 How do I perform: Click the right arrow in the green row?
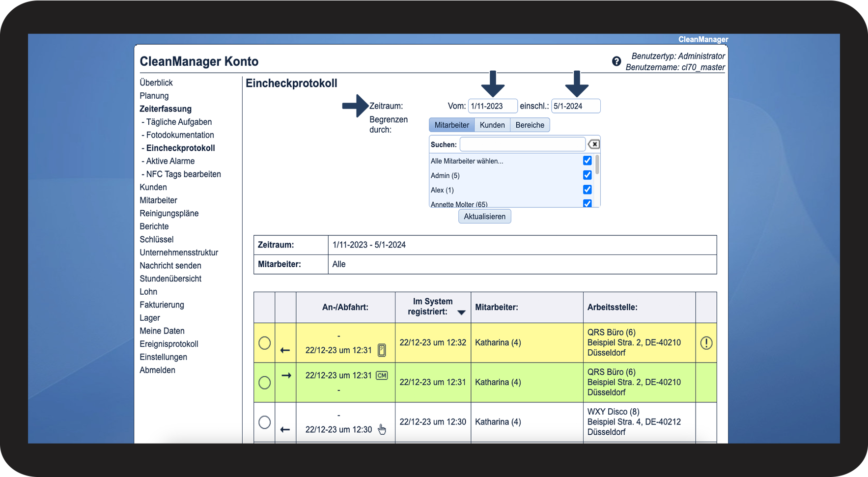point(286,375)
